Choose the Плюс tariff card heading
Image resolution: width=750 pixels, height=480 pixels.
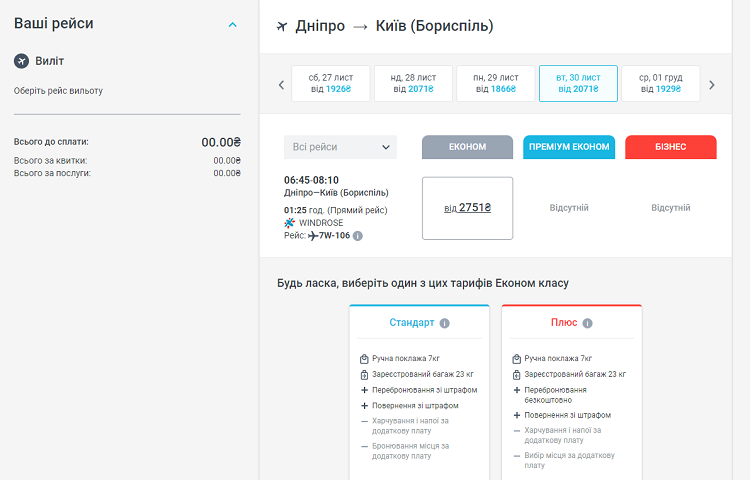563,323
